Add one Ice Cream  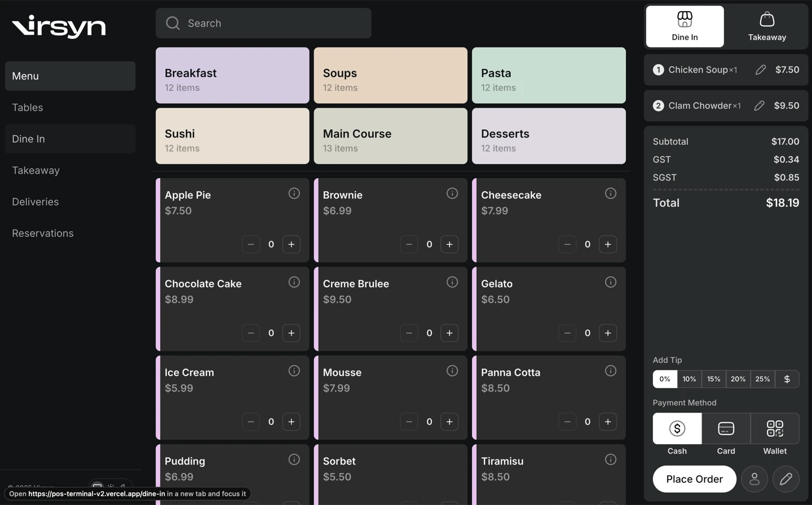[x=292, y=422]
